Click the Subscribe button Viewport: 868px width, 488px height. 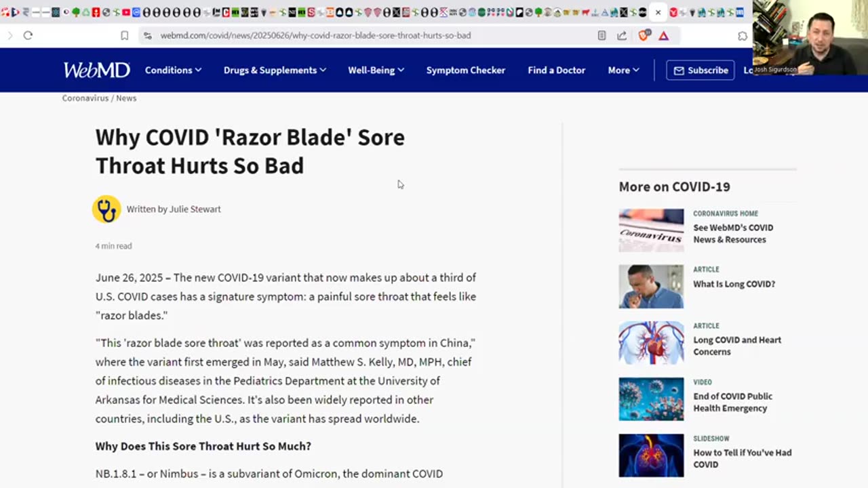tap(701, 70)
